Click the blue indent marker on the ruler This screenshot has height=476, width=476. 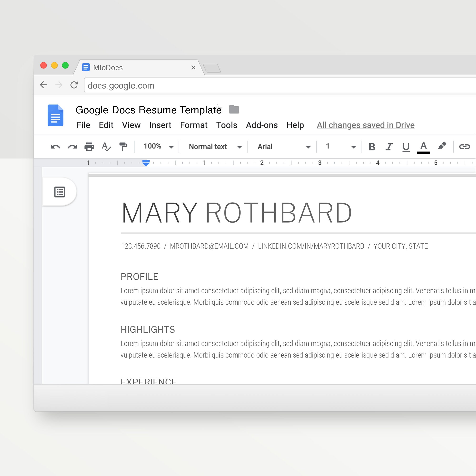point(146,163)
